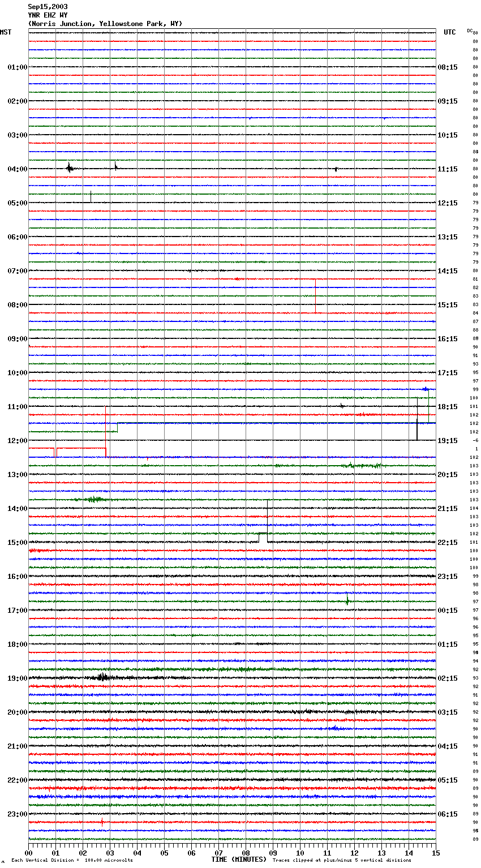This screenshot has height=868, width=481.
Task: Click the date header 'Sep15,2003'
Action: point(48,7)
